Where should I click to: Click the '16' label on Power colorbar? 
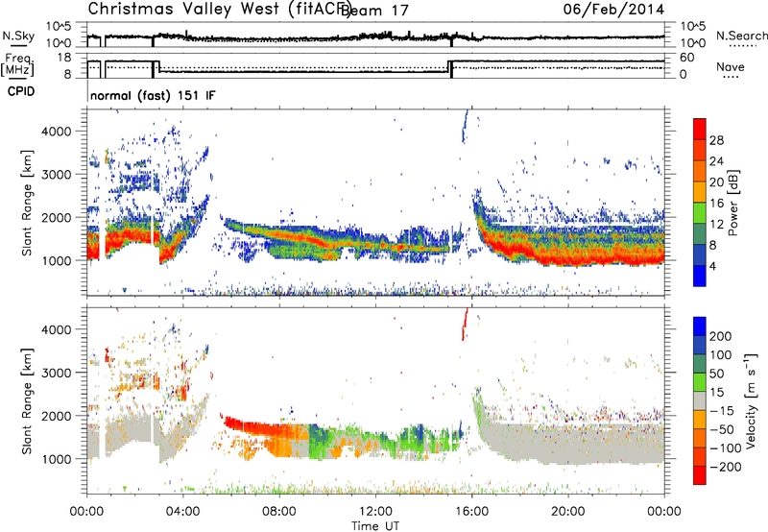tap(716, 204)
